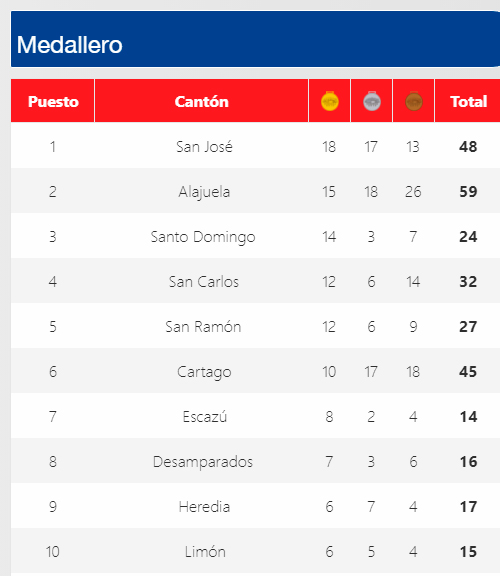Select the Puesto column header

[x=53, y=101]
